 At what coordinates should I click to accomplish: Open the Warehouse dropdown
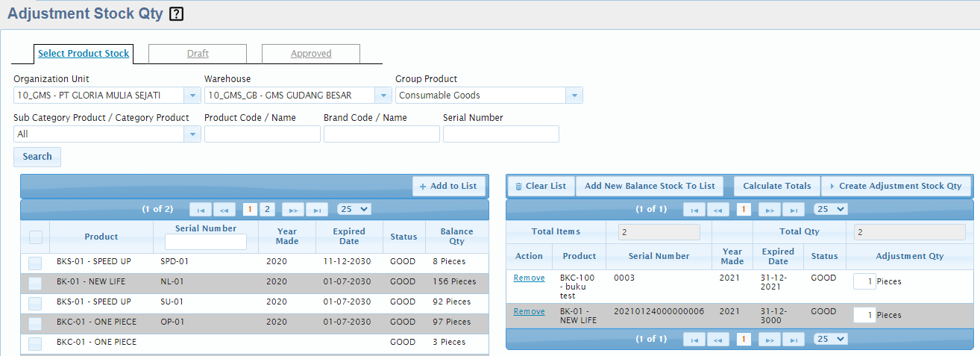point(383,95)
